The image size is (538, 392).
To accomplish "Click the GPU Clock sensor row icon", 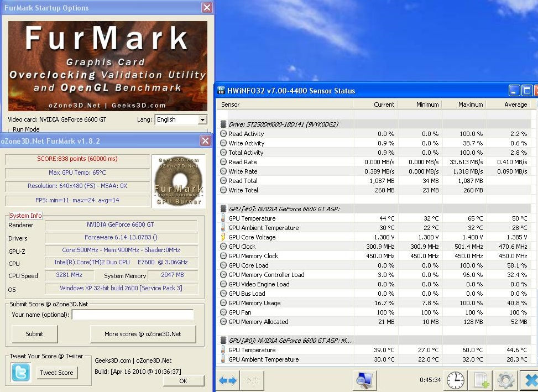I will 223,246.
